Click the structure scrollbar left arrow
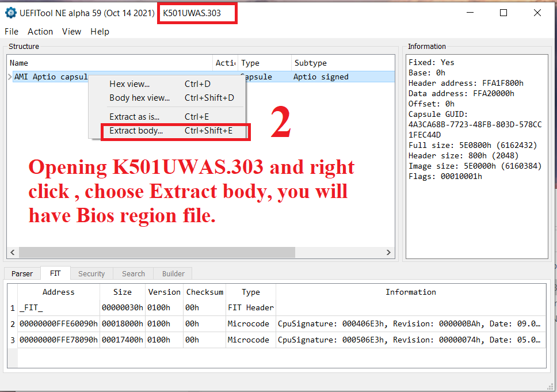 coord(13,252)
